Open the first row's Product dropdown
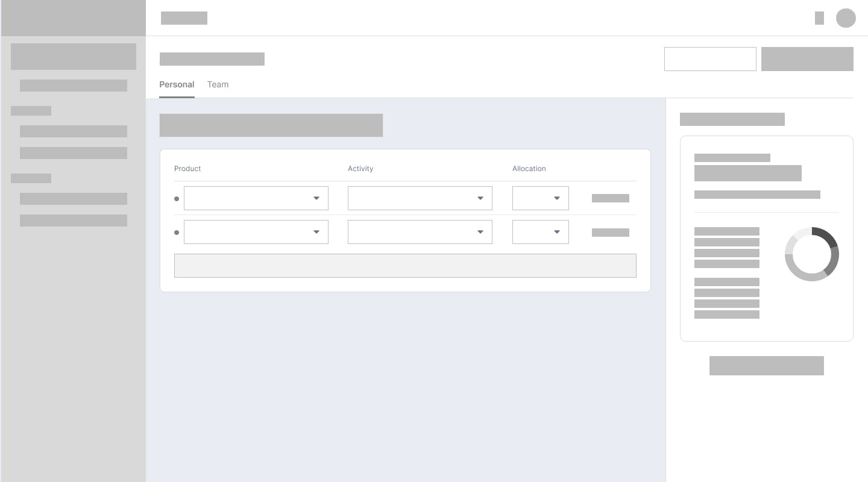The height and width of the screenshot is (482, 868). pyautogui.click(x=256, y=198)
